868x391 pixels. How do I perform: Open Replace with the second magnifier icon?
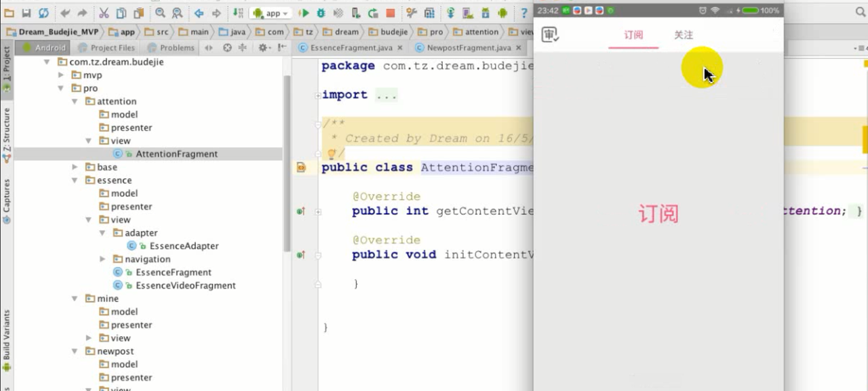click(177, 13)
